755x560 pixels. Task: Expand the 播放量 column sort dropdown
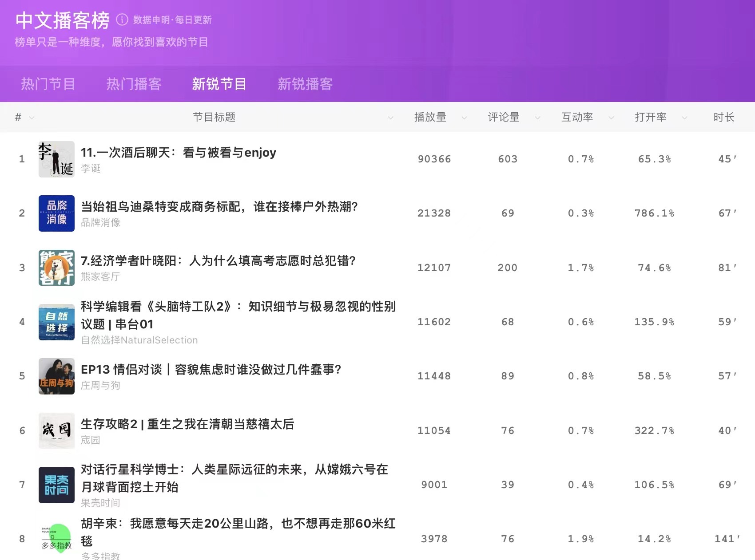[x=465, y=118]
